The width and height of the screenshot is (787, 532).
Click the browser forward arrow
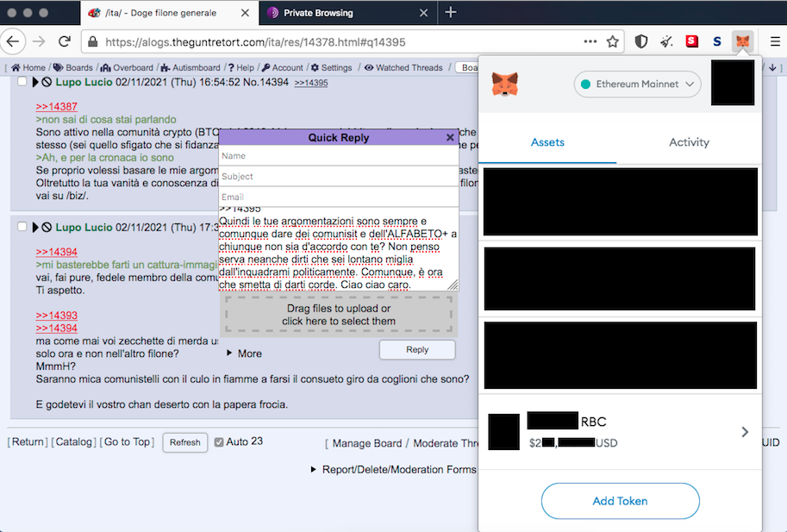point(39,41)
